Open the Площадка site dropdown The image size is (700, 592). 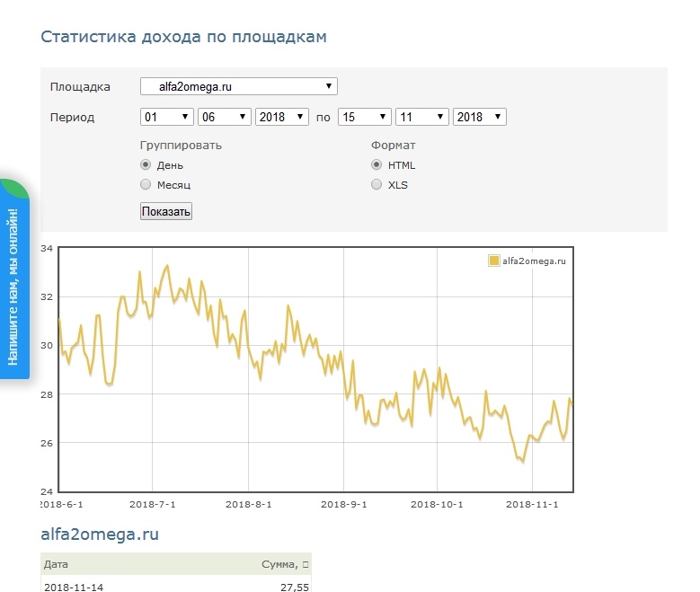pyautogui.click(x=238, y=86)
